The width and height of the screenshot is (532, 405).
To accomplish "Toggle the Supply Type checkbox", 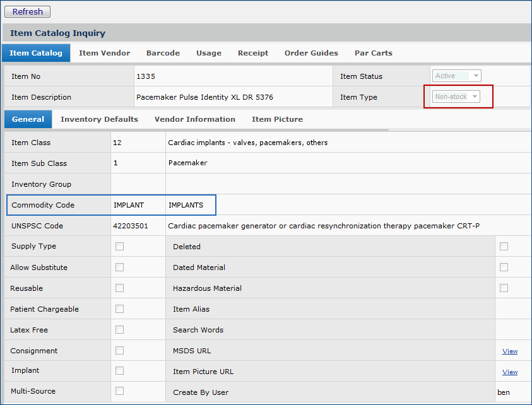I will coord(119,247).
